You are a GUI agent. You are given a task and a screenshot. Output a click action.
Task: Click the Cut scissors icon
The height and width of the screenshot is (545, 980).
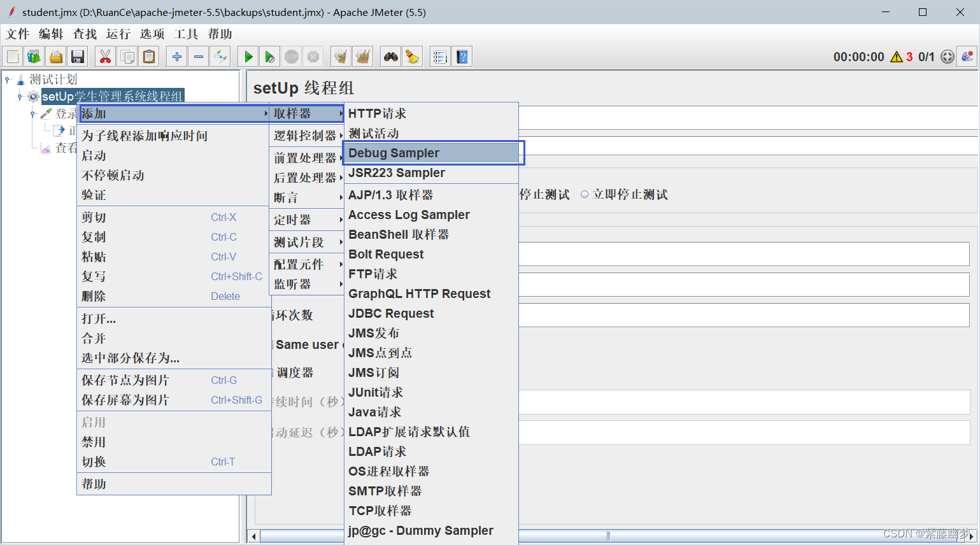click(x=106, y=57)
